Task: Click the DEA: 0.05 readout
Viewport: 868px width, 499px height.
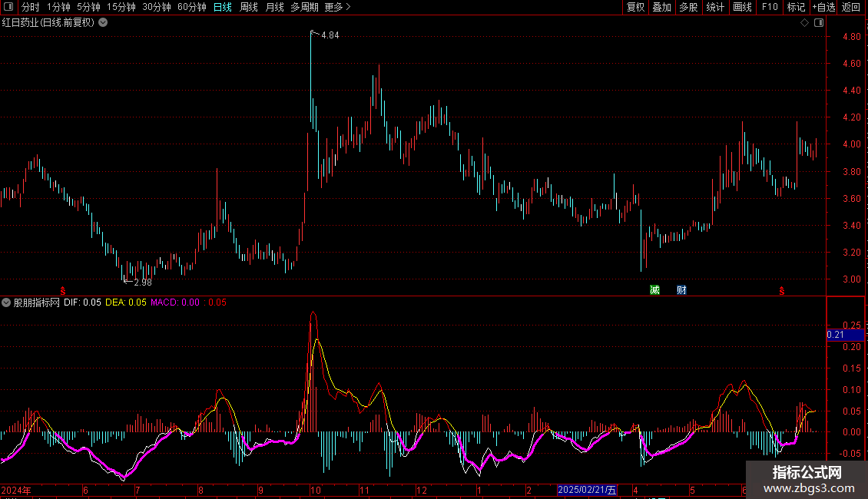Action: 126,302
